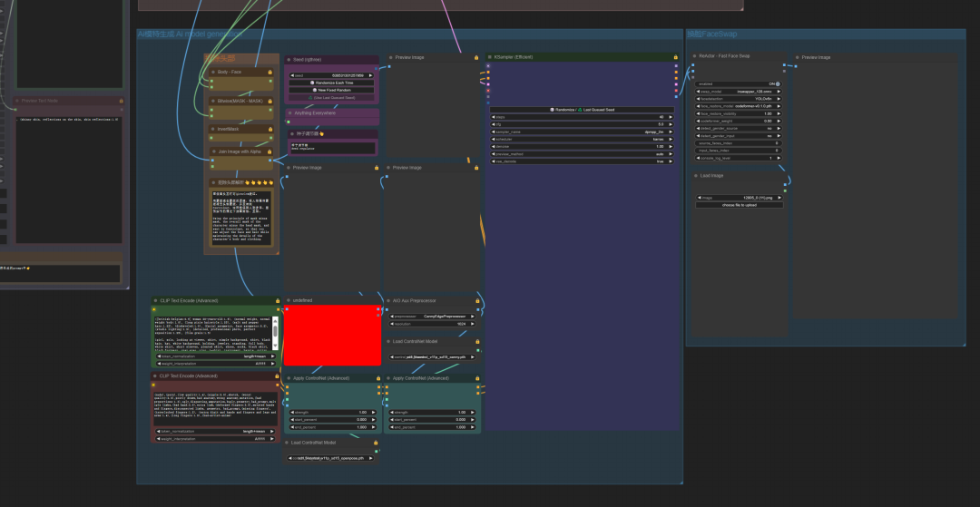Click lock icon on Preview Text Node
The width and height of the screenshot is (980, 507).
point(122,100)
